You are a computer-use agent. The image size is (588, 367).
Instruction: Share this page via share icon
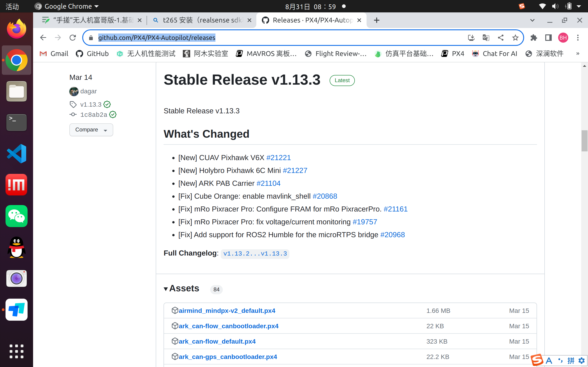coord(500,38)
